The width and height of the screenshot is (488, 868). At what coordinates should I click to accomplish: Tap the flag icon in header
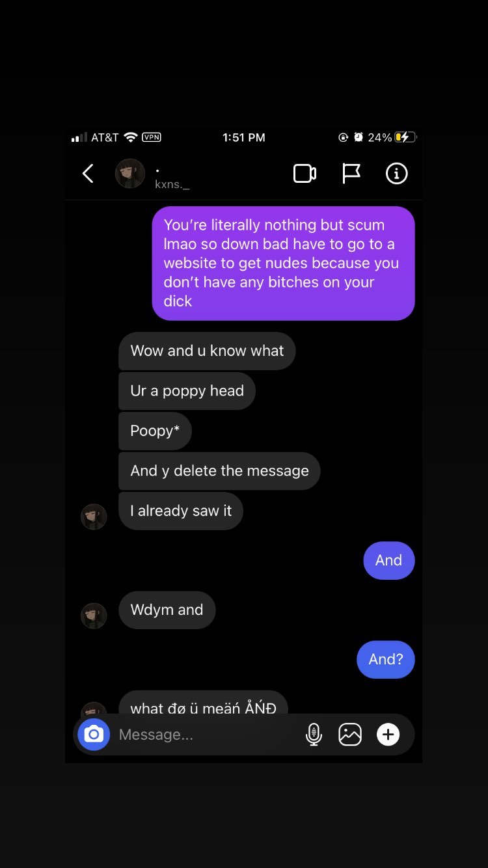(x=351, y=174)
